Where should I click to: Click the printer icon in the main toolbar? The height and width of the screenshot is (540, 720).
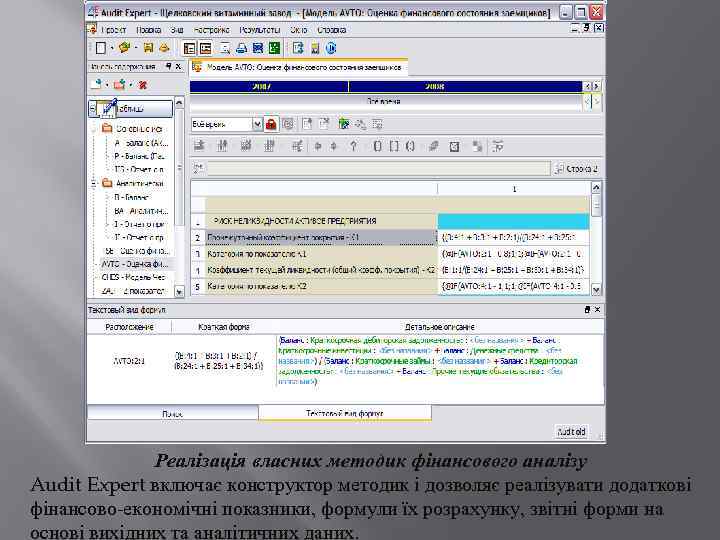[242, 48]
